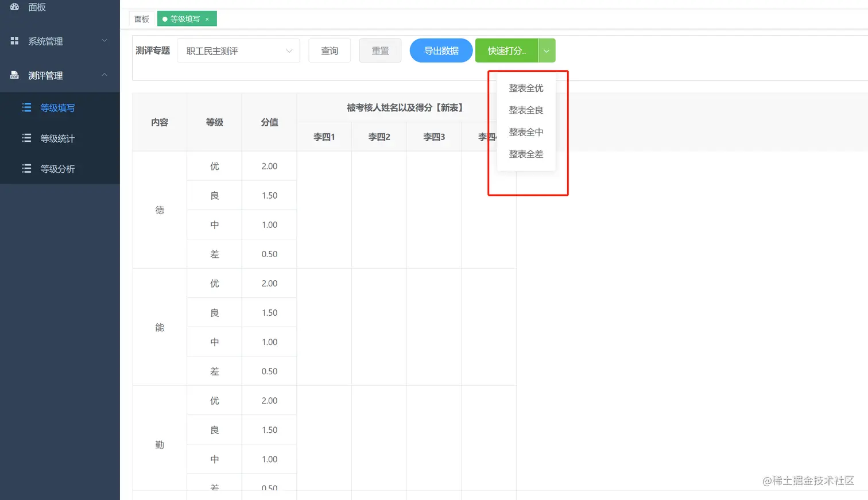Click the 能 content cell
Image resolution: width=868 pixels, height=500 pixels.
[160, 327]
